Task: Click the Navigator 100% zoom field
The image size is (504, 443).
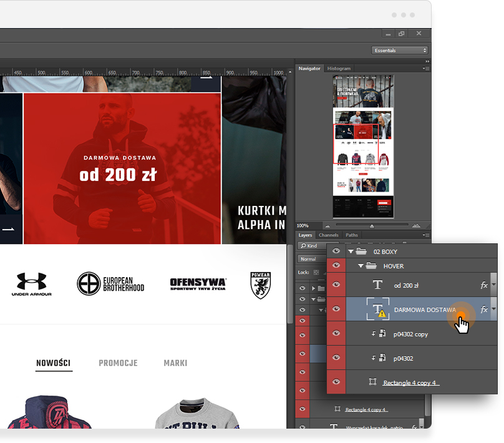Action: [308, 225]
